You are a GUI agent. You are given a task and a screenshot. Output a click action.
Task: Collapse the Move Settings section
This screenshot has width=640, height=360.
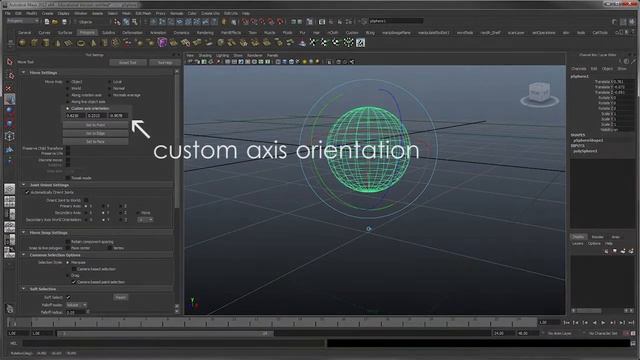(x=24, y=72)
